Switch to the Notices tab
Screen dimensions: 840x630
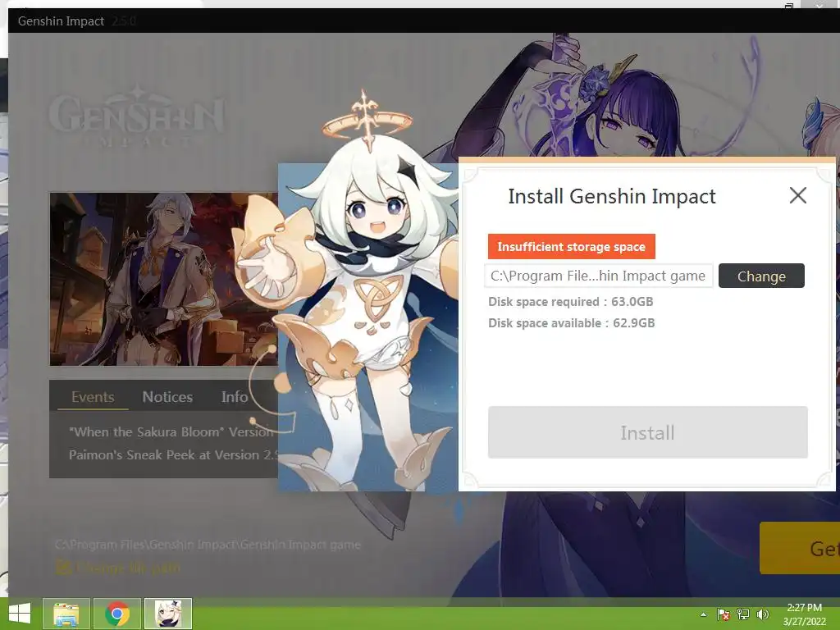pos(167,397)
